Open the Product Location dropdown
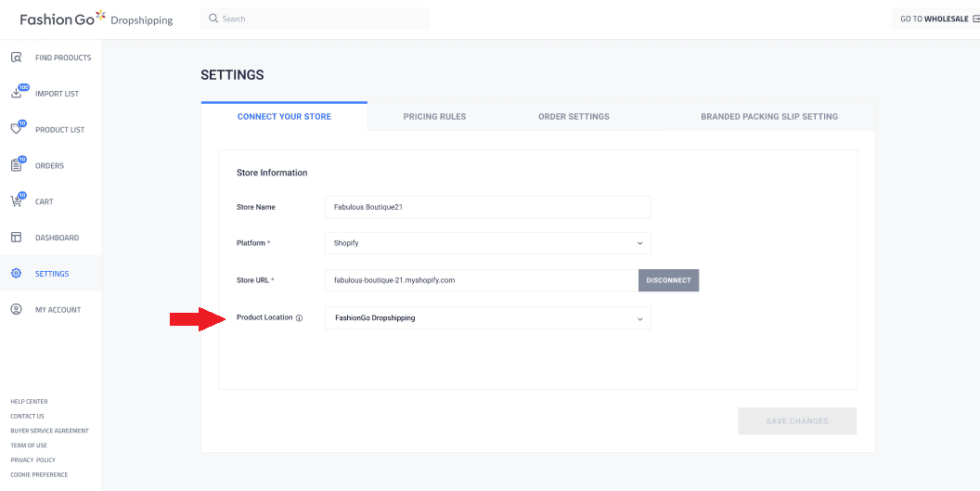 (487, 318)
